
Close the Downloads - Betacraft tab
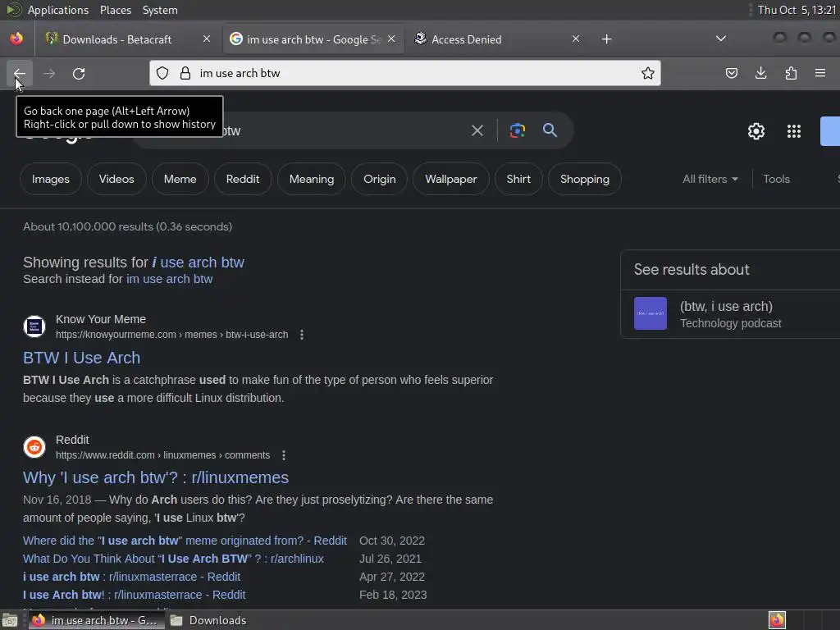(207, 39)
